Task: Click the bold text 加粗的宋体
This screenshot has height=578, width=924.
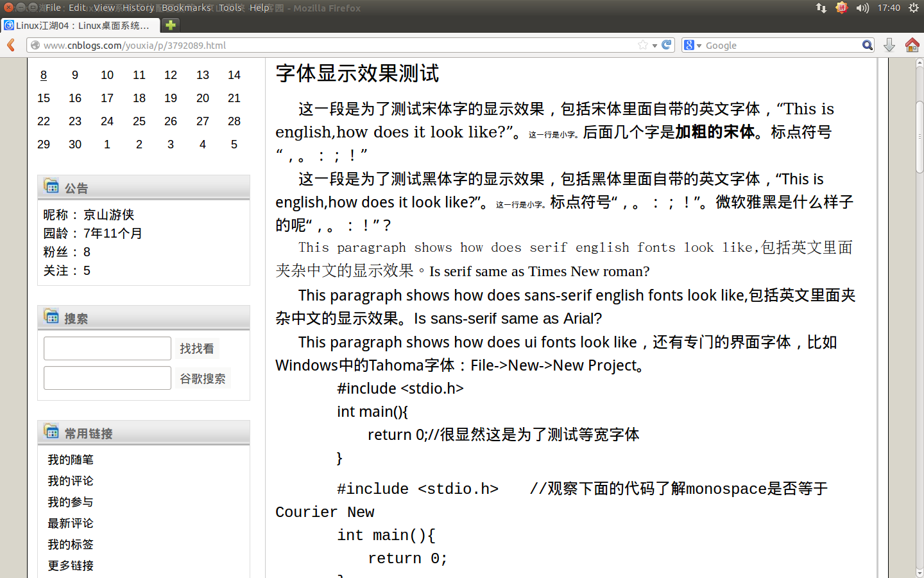Action: click(x=715, y=132)
